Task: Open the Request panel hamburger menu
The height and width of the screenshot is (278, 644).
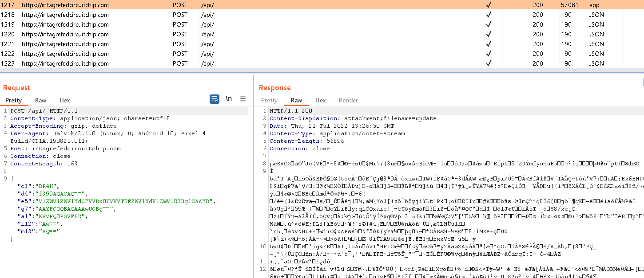Action: [243, 99]
